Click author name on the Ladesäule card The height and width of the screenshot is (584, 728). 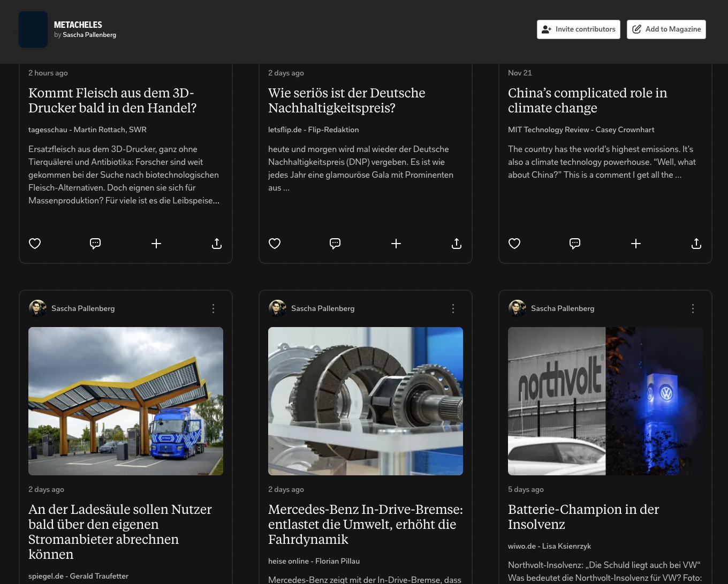pyautogui.click(x=83, y=308)
